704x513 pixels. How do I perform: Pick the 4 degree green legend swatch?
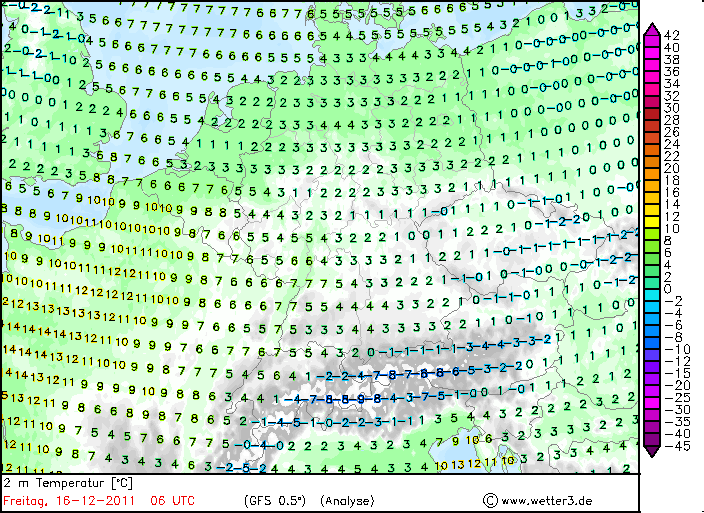click(x=651, y=265)
